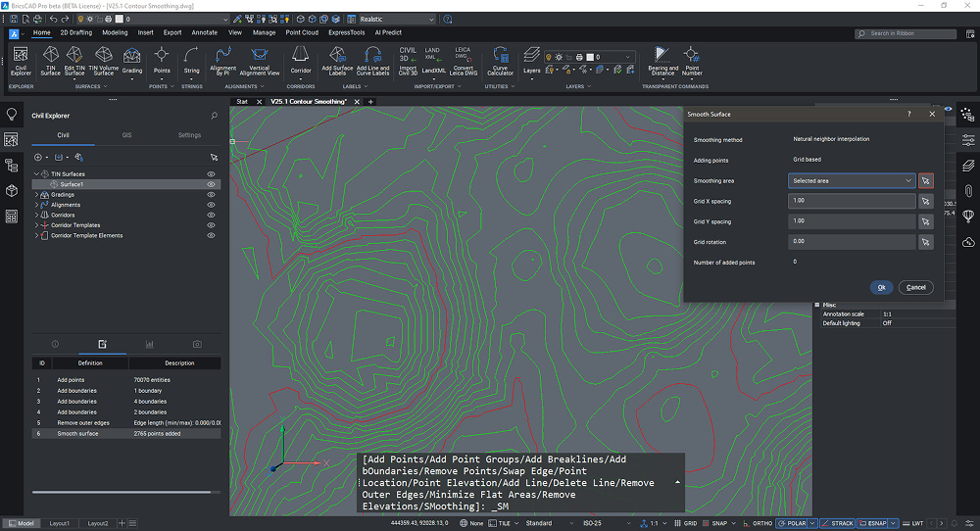Switch to GIS tab in Civil Explorer
This screenshot has width=980, height=531.
126,135
